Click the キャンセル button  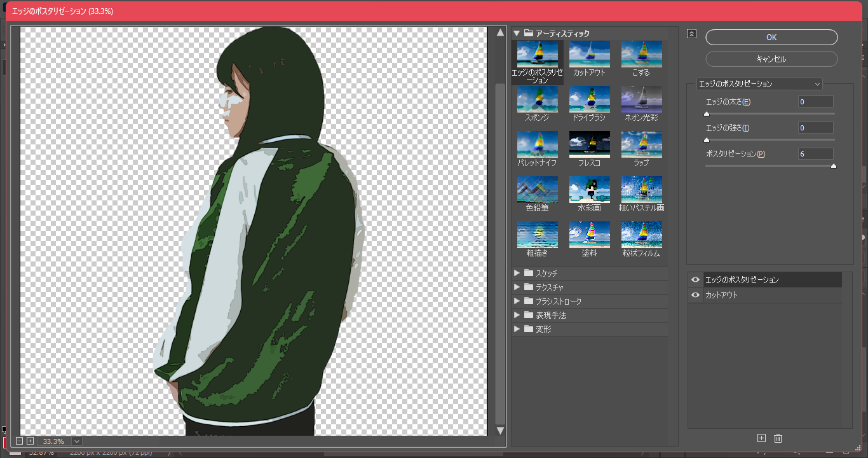[x=771, y=59]
